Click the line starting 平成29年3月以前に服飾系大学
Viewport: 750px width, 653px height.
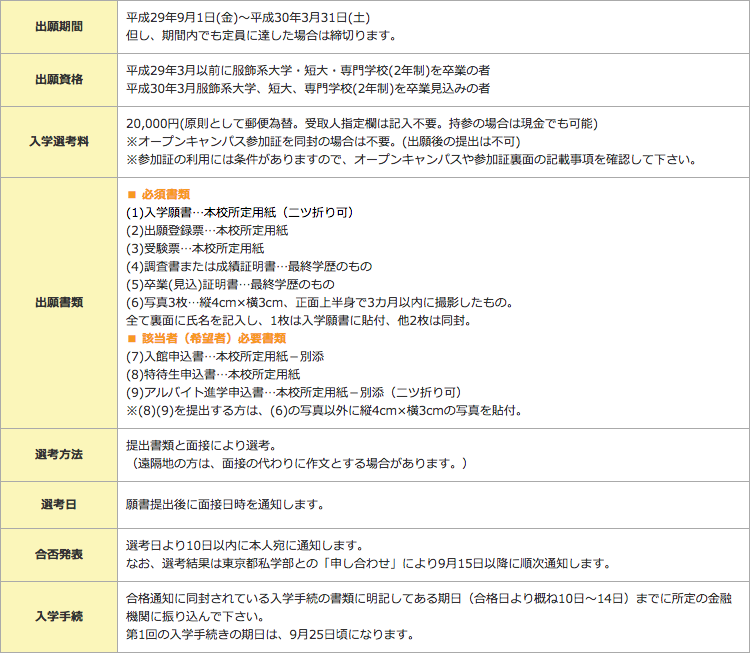[x=308, y=71]
